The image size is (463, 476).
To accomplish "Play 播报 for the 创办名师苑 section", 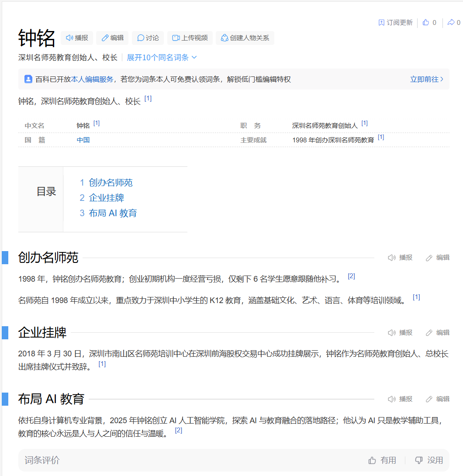I will (x=400, y=258).
